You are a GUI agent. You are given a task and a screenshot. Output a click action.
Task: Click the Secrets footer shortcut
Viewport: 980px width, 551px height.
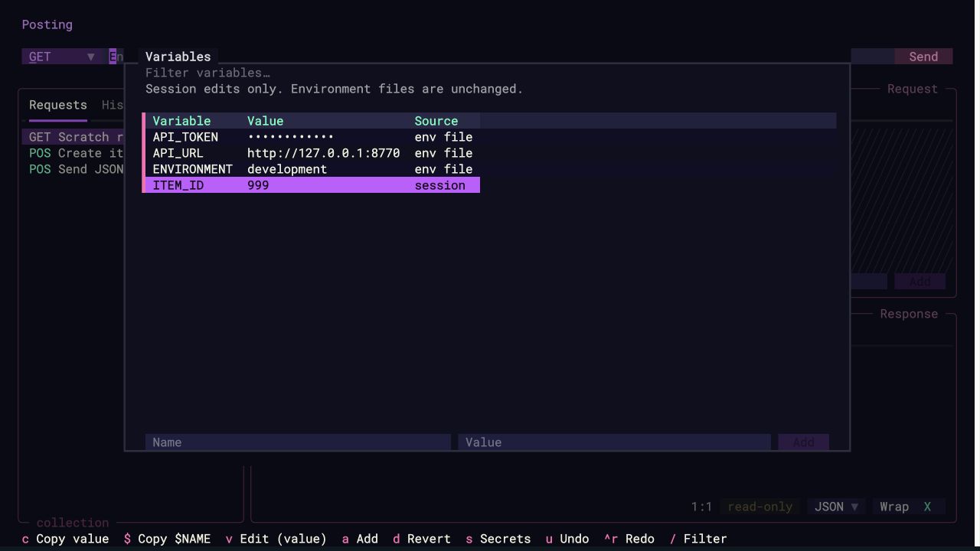pos(498,539)
